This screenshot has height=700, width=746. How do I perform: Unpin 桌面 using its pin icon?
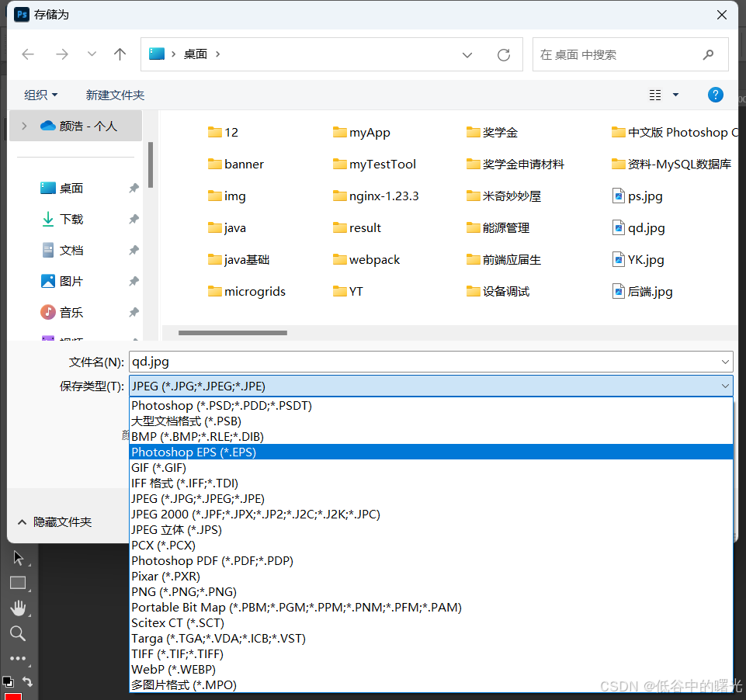point(134,189)
